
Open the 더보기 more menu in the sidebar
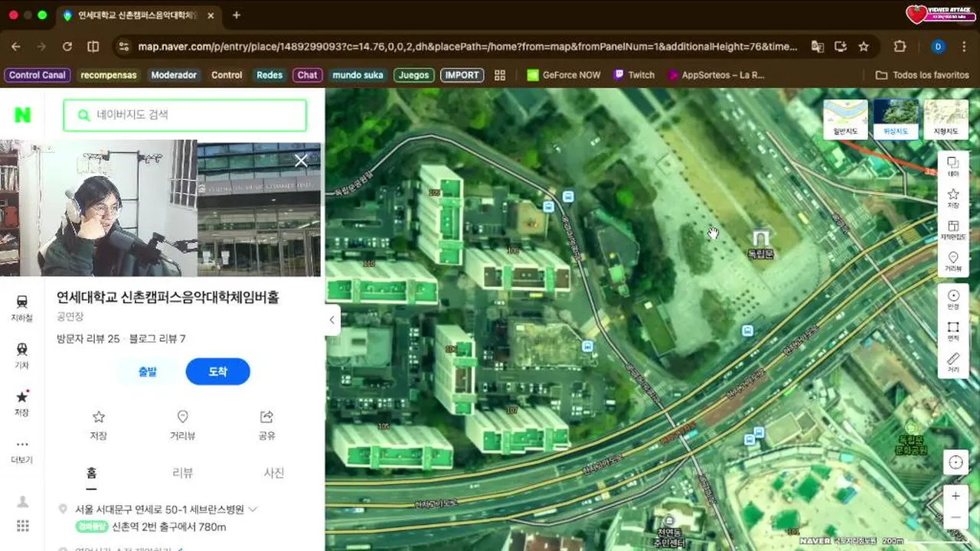(22, 450)
